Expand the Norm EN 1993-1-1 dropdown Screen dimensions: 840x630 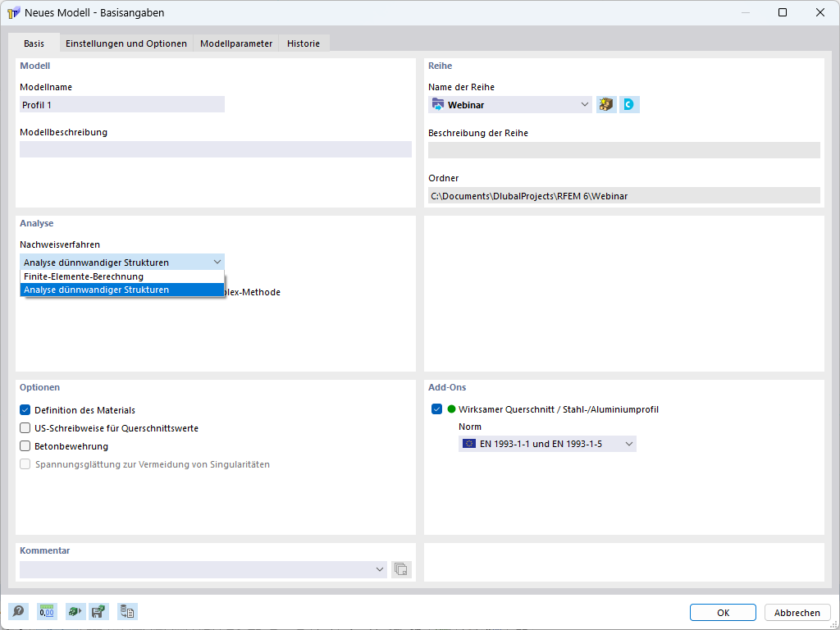[629, 444]
